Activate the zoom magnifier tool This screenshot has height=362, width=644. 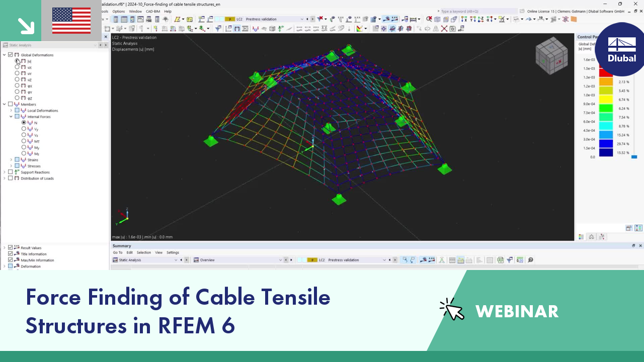[x=428, y=19]
